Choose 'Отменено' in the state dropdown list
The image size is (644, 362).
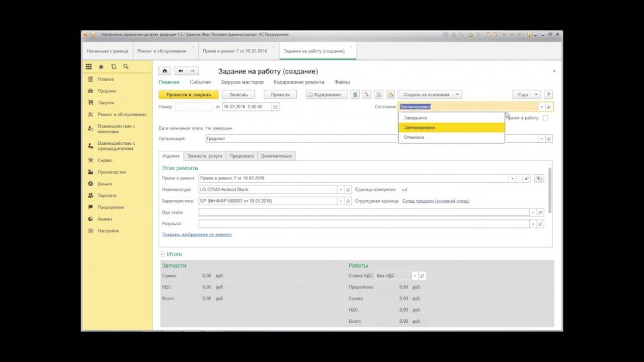(414, 137)
